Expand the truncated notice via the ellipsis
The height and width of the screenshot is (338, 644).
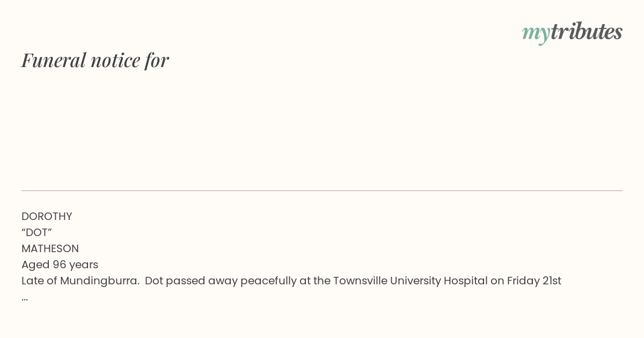25,298
